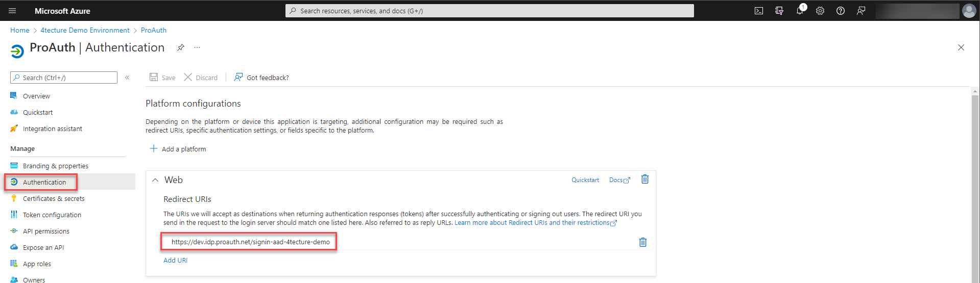980x283 pixels.
Task: Pin the ProAuth Authentication blade
Action: [x=181, y=47]
